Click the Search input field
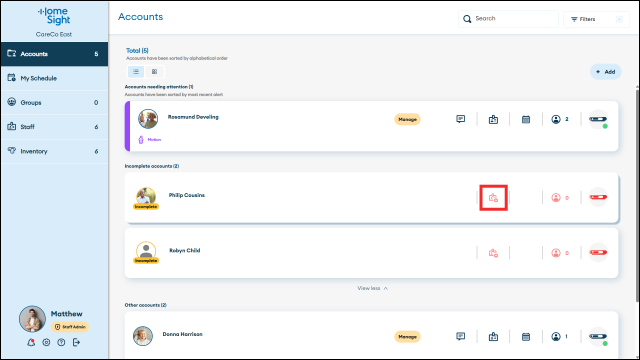This screenshot has height=360, width=640. 508,19
